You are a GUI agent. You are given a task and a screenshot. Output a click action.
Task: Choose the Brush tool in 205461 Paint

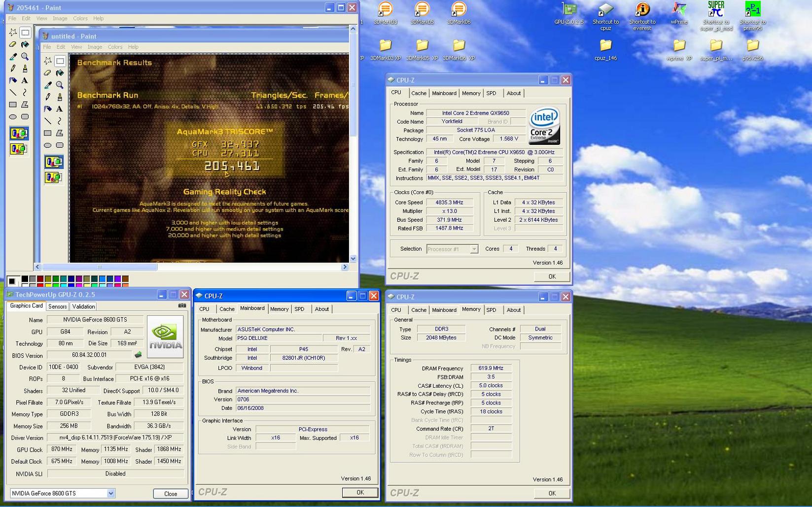(25, 68)
